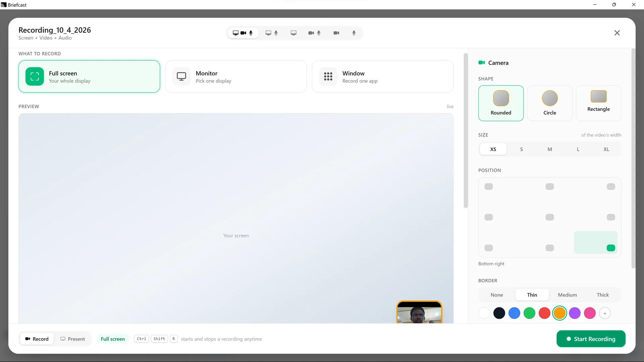
Task: Click the Ctrl shortcut key badge
Action: (x=142, y=339)
